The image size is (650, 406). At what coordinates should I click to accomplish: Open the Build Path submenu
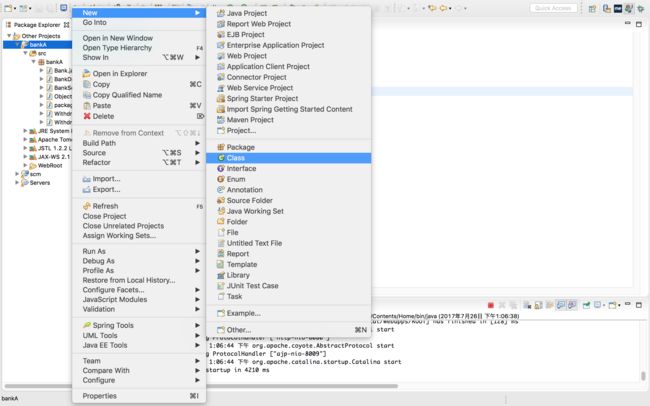[139, 143]
